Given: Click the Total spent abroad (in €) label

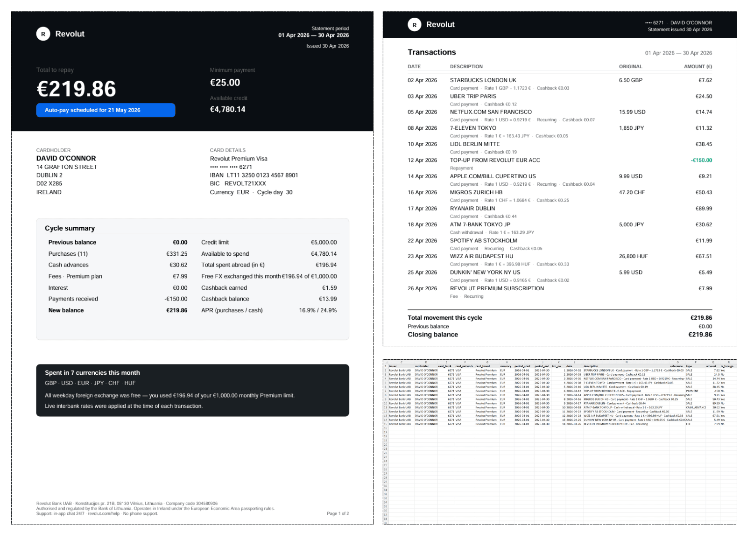Looking at the screenshot, I should point(233,265).
